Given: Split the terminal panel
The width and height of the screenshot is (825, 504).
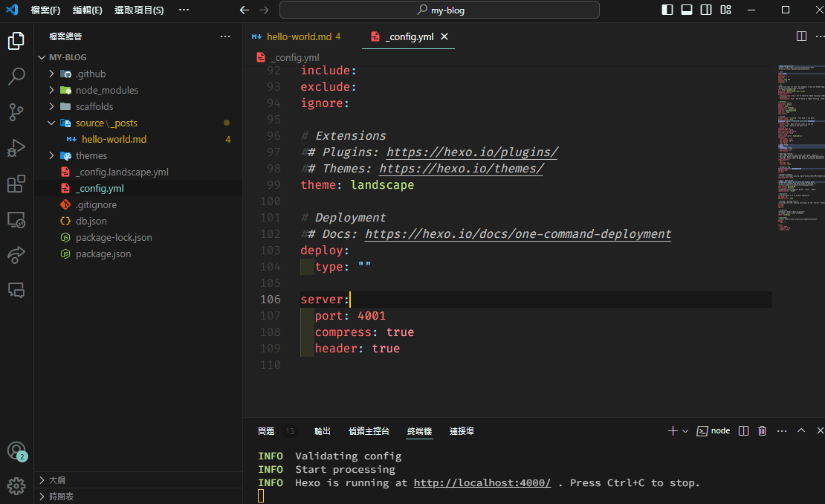Looking at the screenshot, I should pyautogui.click(x=743, y=431).
